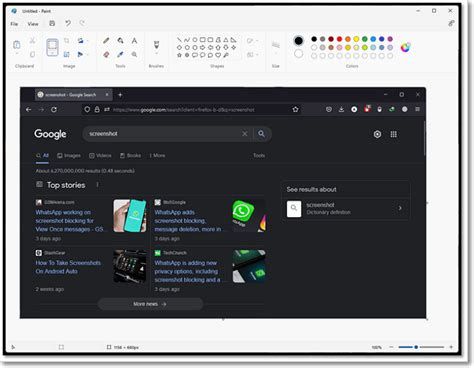
Task: Activate the Color 1 black circle
Action: (299, 41)
